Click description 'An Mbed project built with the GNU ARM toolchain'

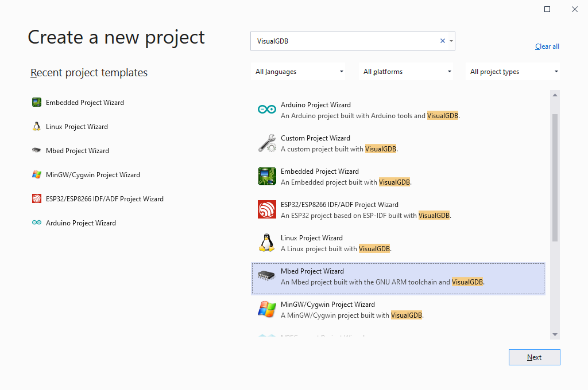pos(382,282)
